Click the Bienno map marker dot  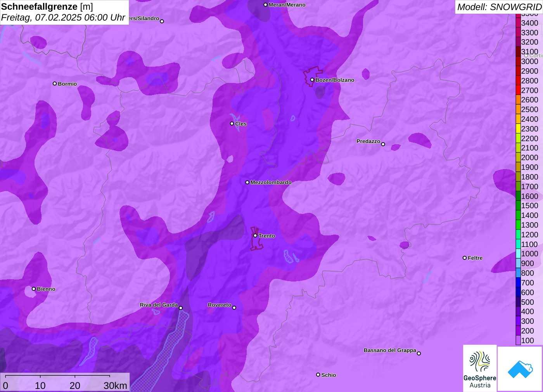[x=34, y=288]
